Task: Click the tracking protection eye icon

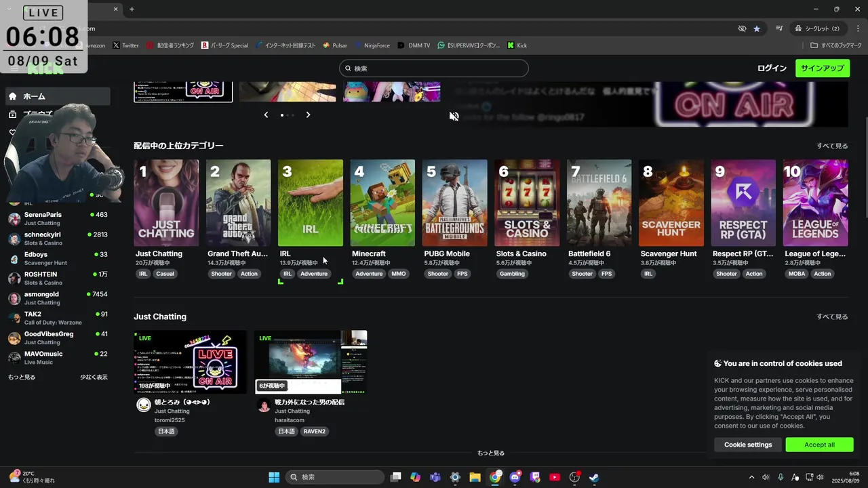Action: coord(742,28)
